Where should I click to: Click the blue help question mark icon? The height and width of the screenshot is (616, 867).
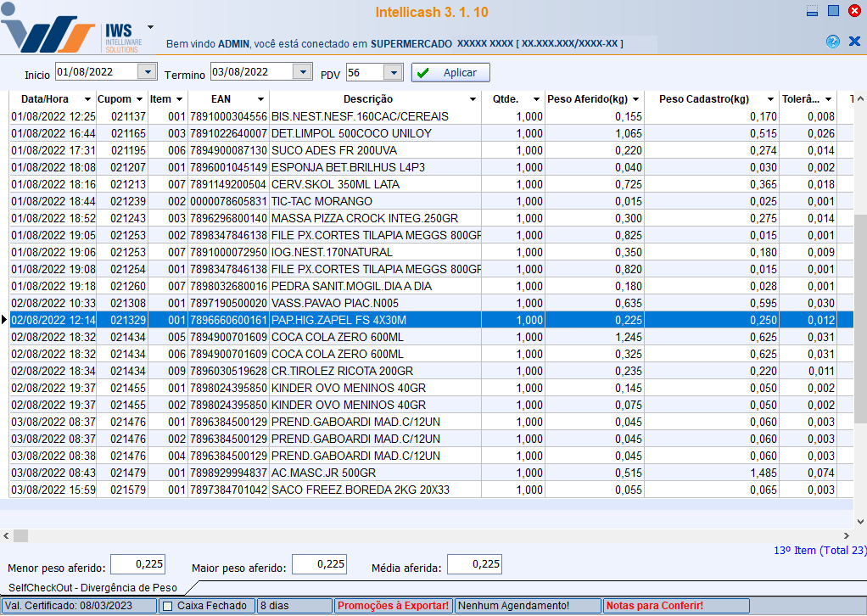coord(832,41)
